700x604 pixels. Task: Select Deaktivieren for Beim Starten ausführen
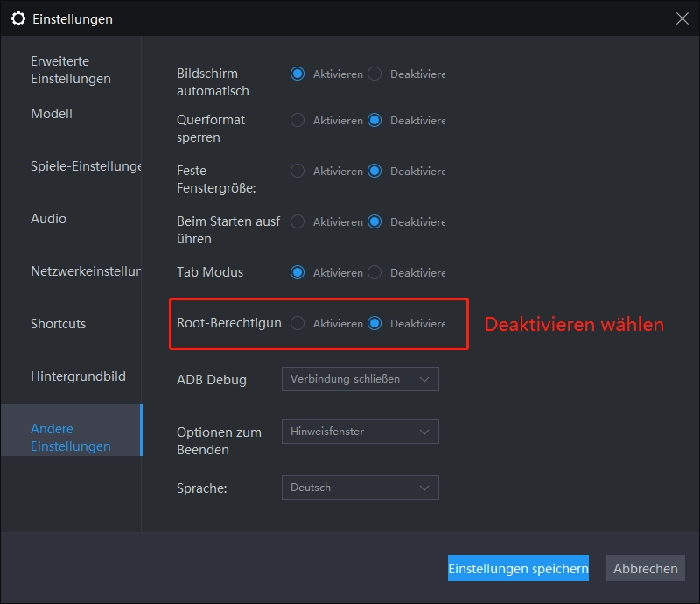(x=374, y=221)
